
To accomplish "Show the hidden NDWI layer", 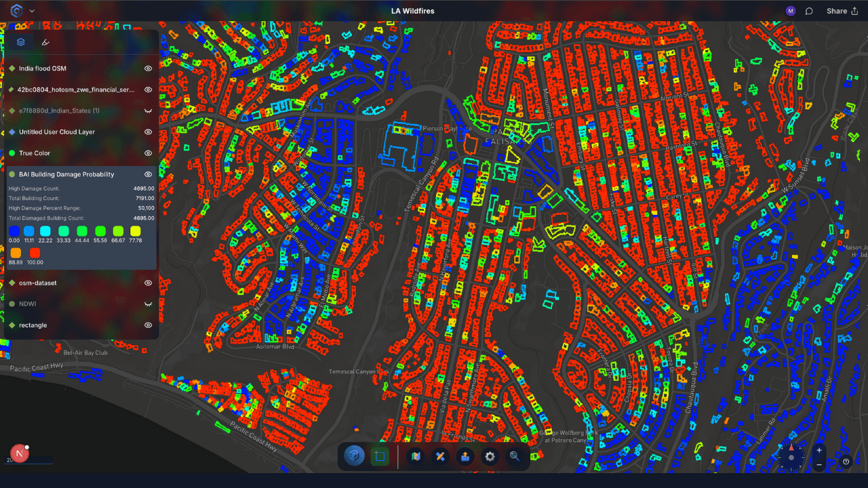I will point(148,304).
